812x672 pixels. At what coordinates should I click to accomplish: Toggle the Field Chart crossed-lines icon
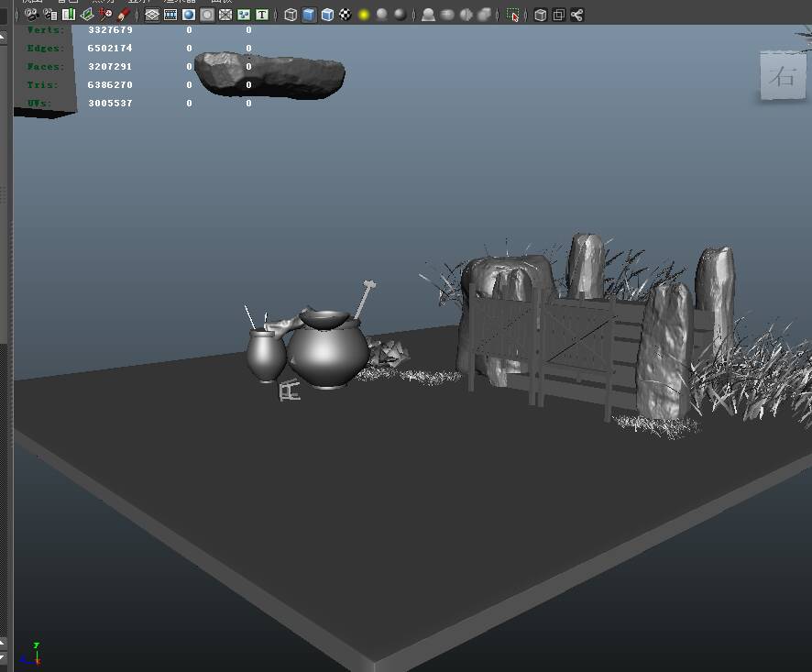point(225,15)
